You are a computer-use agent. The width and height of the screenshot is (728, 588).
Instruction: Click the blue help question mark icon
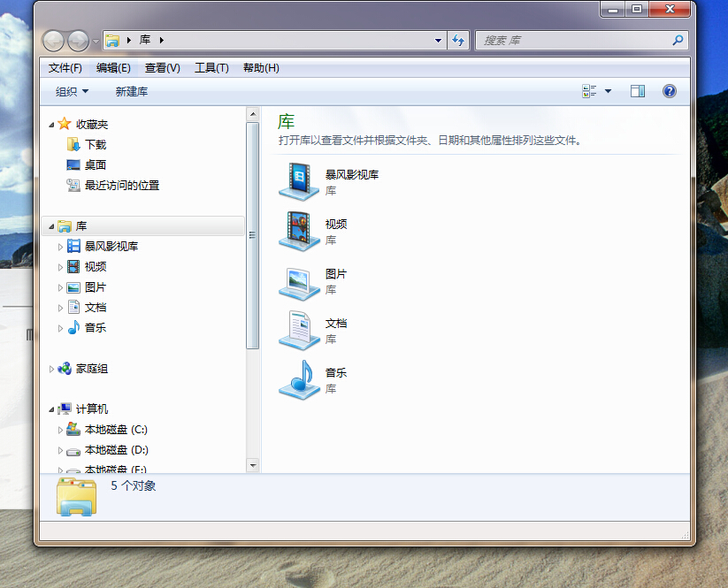point(669,91)
